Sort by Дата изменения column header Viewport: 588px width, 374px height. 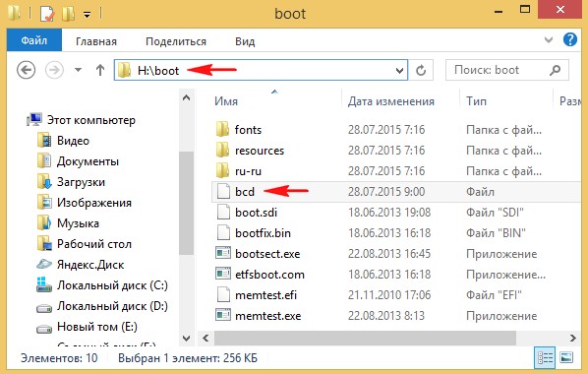point(390,101)
